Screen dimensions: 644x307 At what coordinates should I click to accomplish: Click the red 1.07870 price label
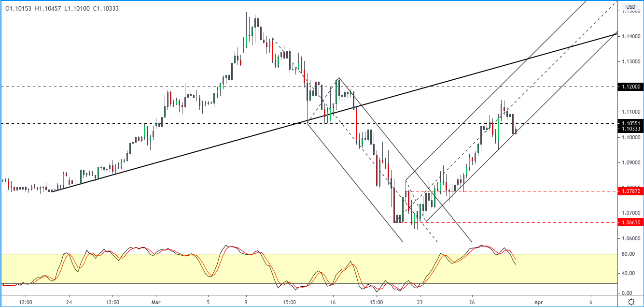pos(630,191)
